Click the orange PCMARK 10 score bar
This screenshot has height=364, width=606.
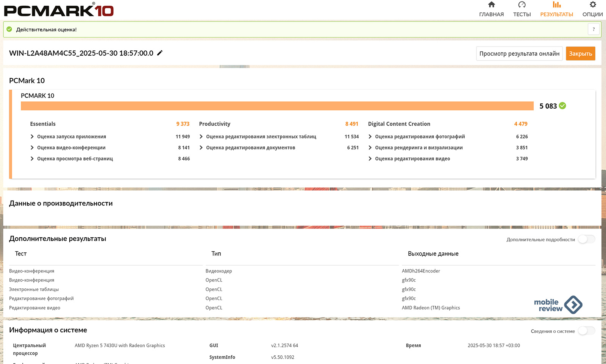[x=277, y=106]
